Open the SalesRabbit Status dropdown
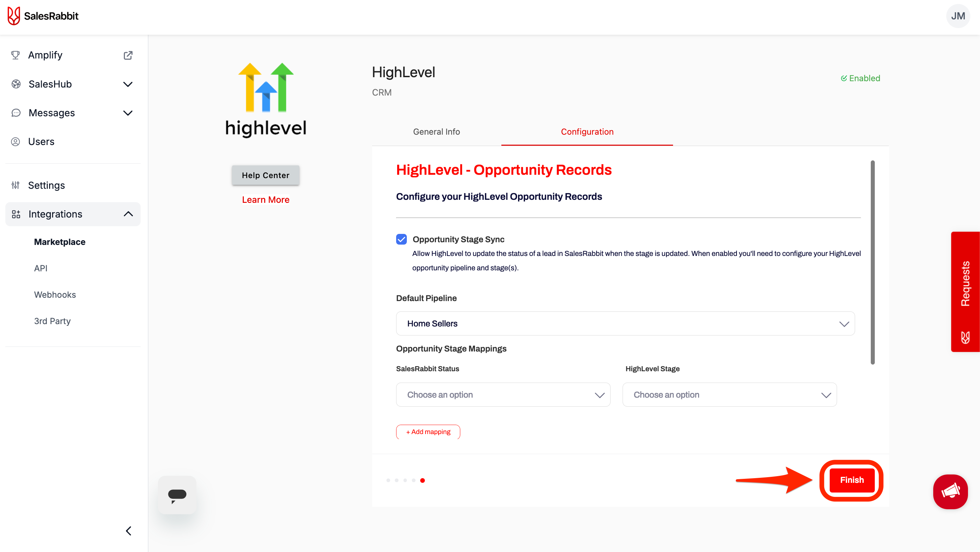This screenshot has width=980, height=552. point(503,395)
